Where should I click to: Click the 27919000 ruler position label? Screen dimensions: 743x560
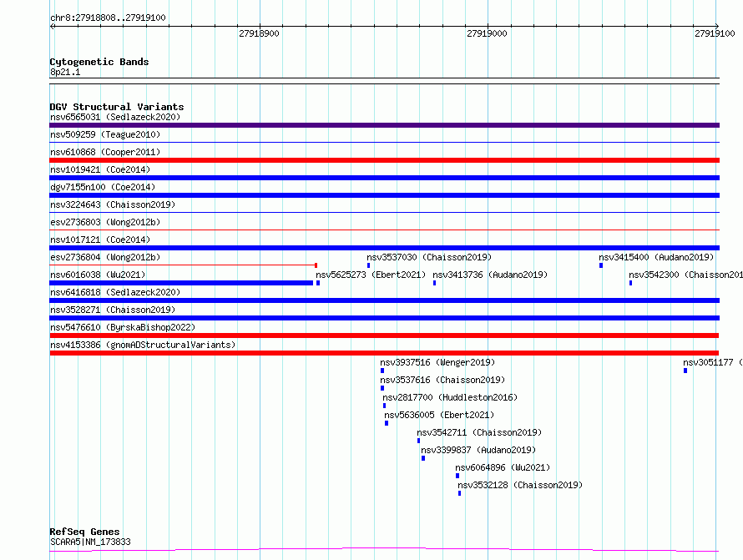[487, 33]
